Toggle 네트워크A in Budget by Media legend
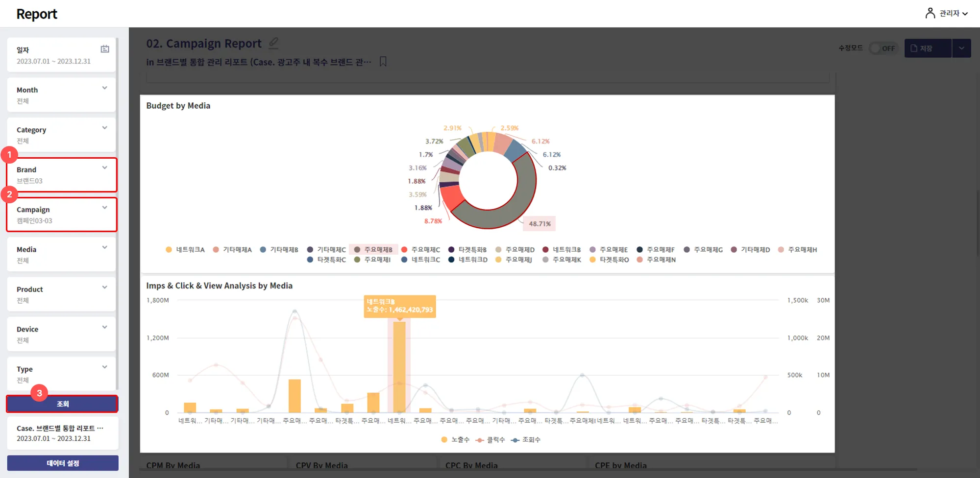This screenshot has height=478, width=980. (185, 250)
